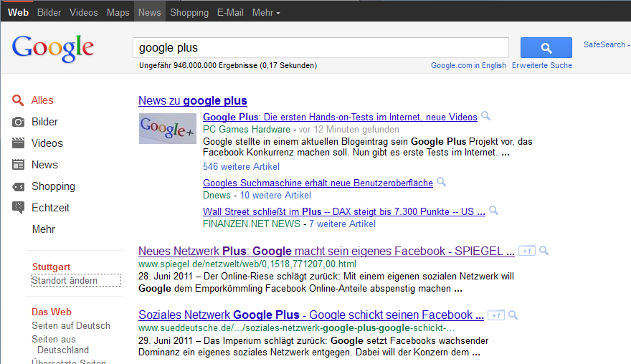This screenshot has width=631, height=364.
Task: Click the Bilder camera icon in sidebar
Action: (x=18, y=122)
